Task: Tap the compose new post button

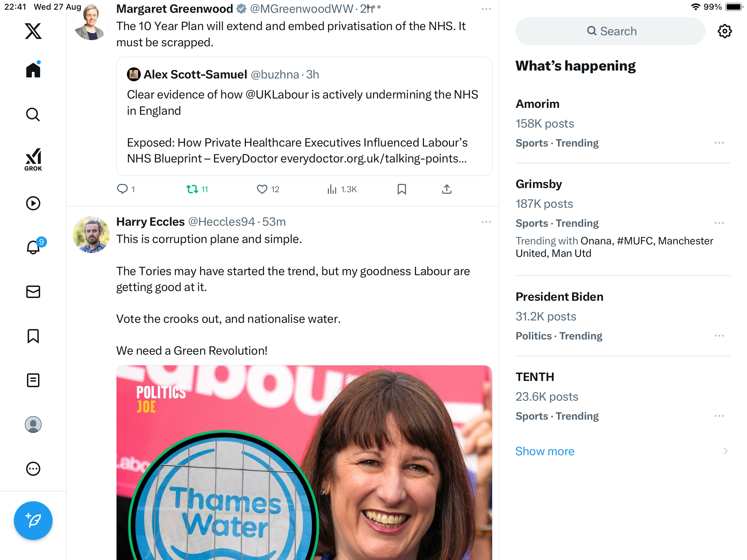Action: [33, 520]
